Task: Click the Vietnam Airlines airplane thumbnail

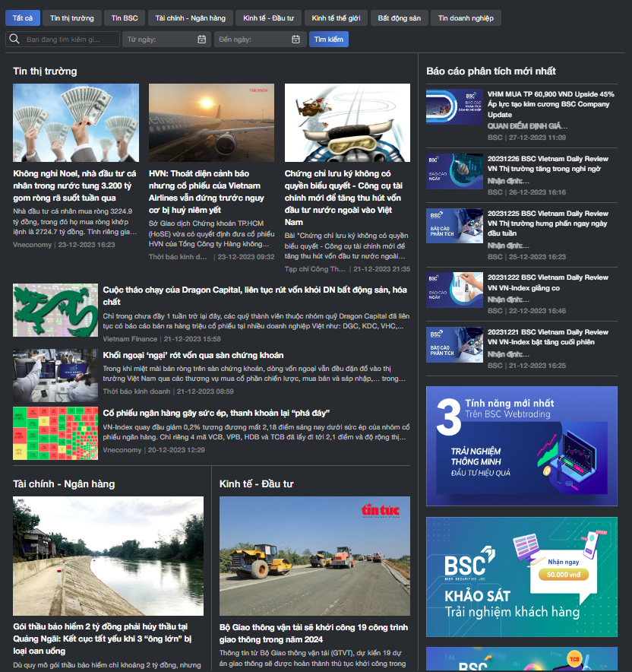Action: (x=211, y=122)
